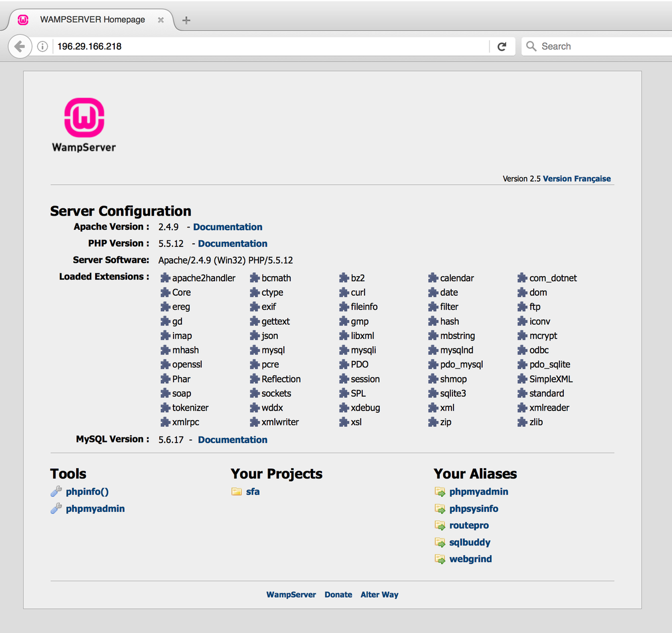Click puzzle icon beside Reflection extension

point(255,379)
